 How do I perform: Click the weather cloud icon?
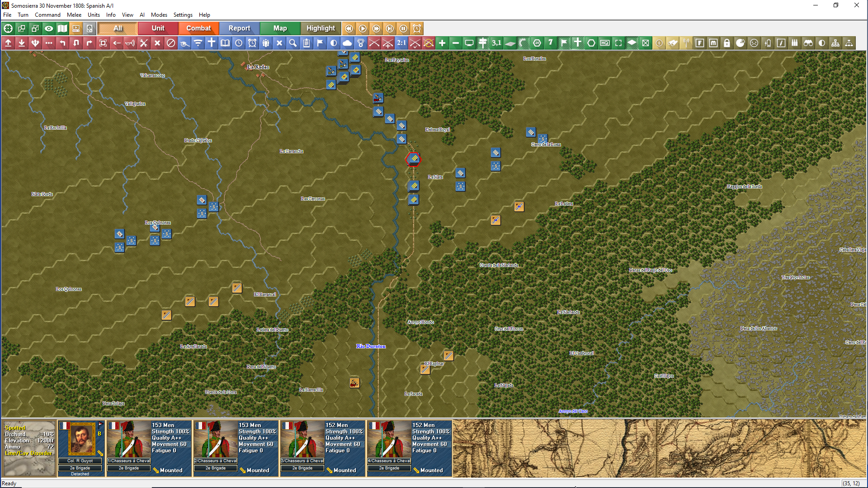click(x=347, y=43)
